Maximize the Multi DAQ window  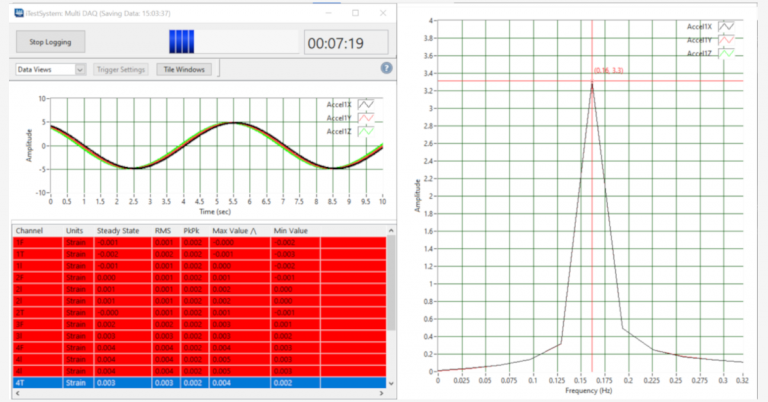(x=355, y=13)
